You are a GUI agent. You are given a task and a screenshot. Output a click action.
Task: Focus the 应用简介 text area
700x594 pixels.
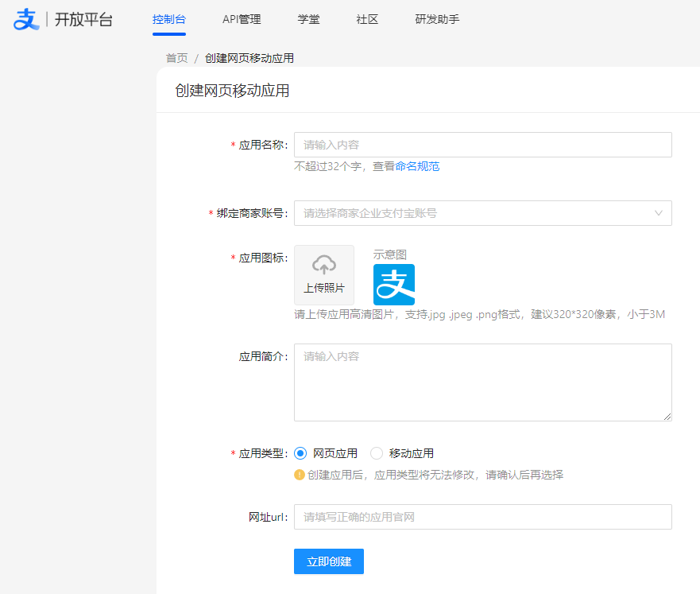(482, 382)
